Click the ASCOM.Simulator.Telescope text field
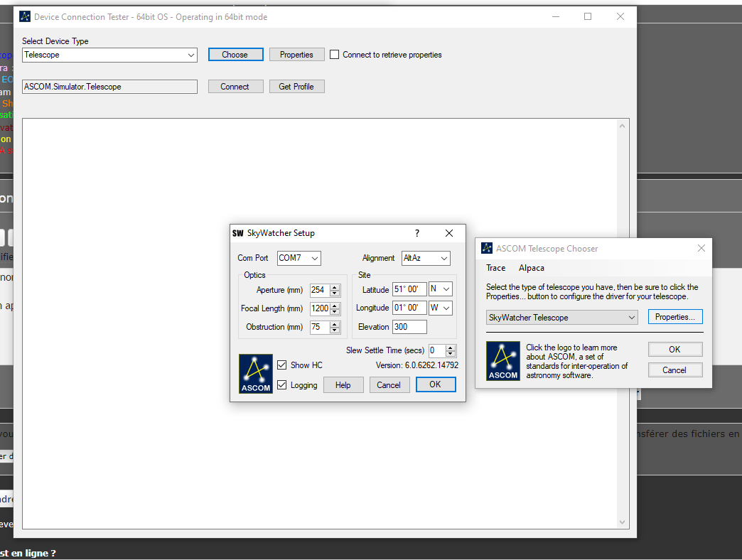 [x=109, y=87]
